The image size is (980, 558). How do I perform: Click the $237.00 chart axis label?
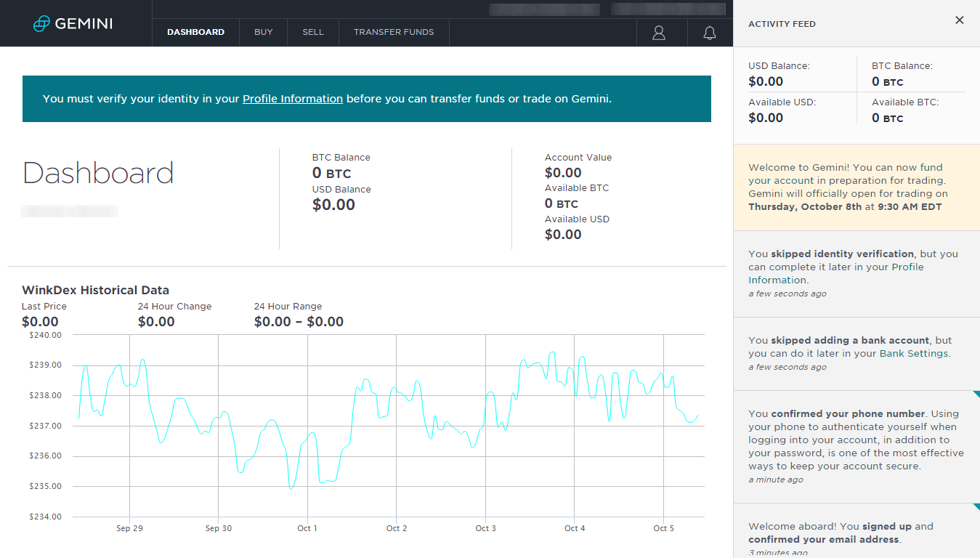(46, 426)
